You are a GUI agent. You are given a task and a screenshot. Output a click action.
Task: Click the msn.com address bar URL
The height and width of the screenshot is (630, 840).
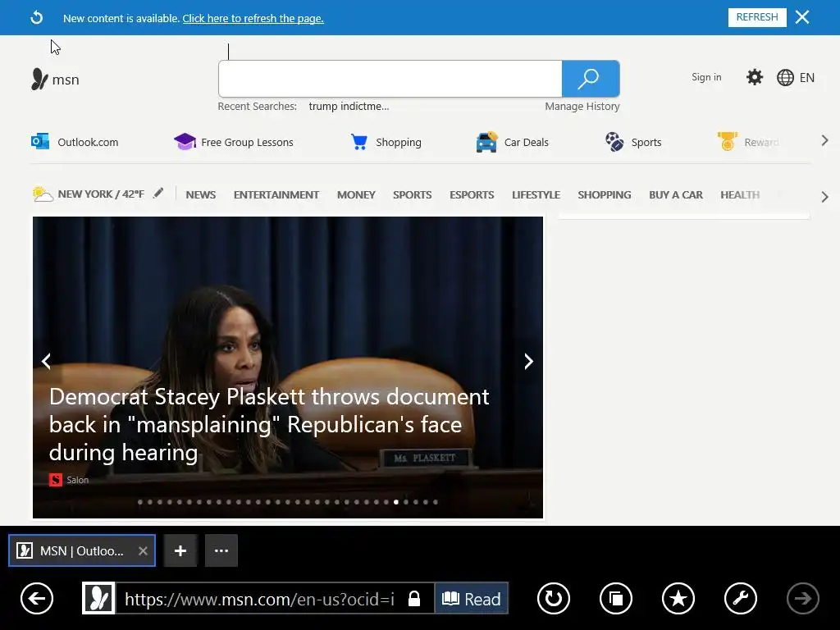tap(259, 599)
